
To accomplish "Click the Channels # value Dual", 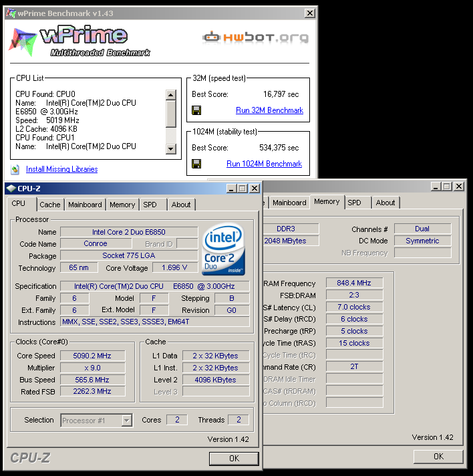I will coord(422,229).
